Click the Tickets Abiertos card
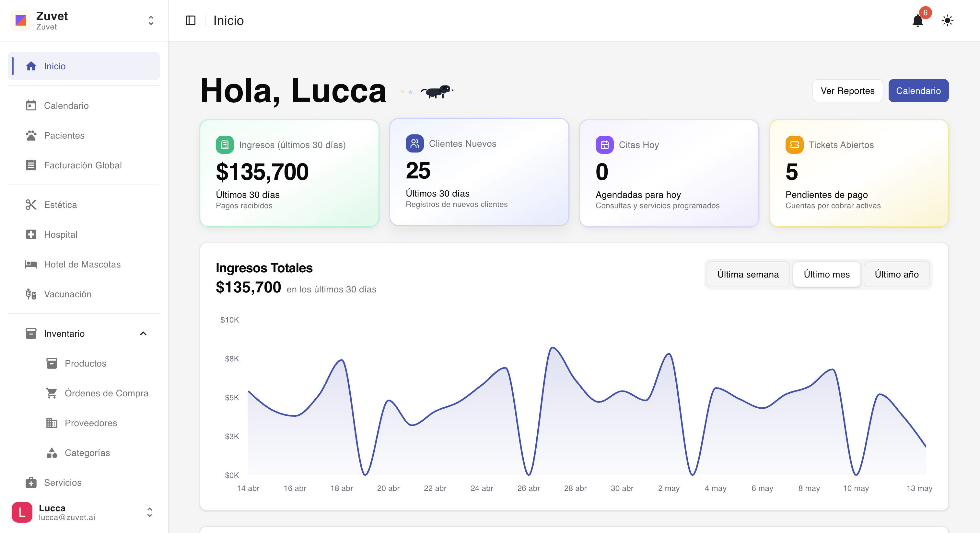Screen dimensions: 980x533 pyautogui.click(x=859, y=173)
